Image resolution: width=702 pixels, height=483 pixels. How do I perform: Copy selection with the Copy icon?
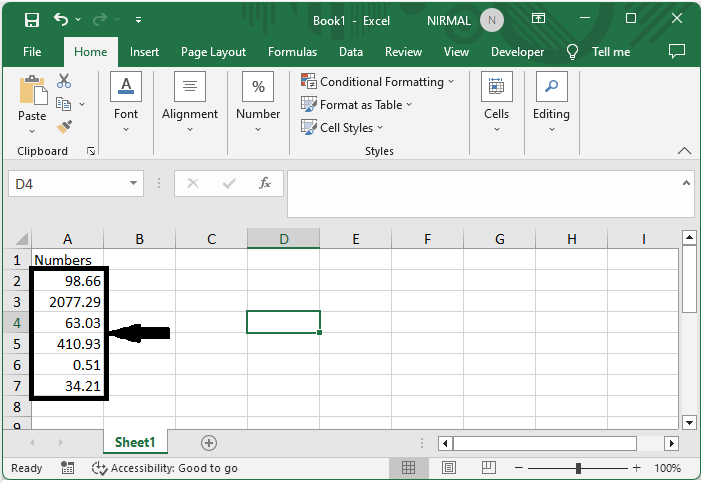click(64, 104)
